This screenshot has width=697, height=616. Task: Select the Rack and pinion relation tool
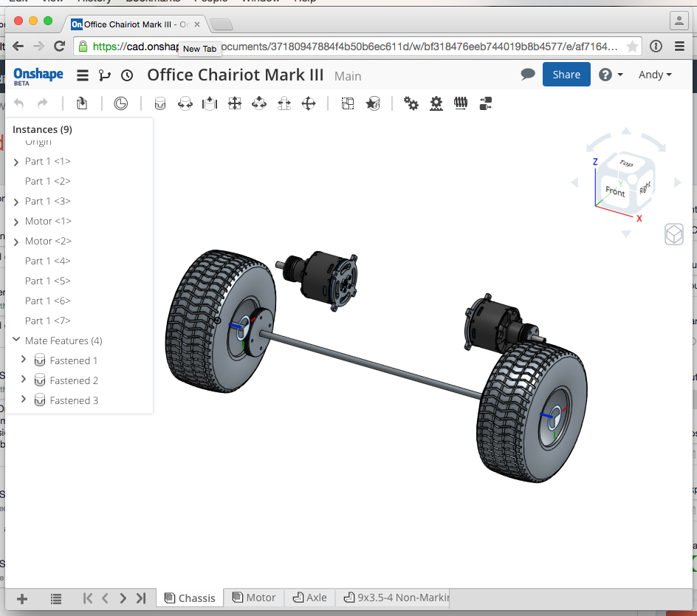[436, 103]
